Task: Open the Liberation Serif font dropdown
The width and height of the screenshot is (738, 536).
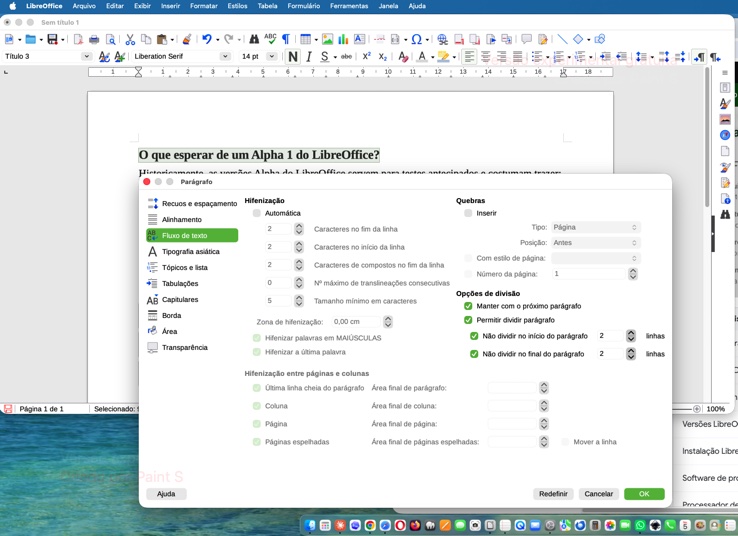Action: (x=225, y=56)
